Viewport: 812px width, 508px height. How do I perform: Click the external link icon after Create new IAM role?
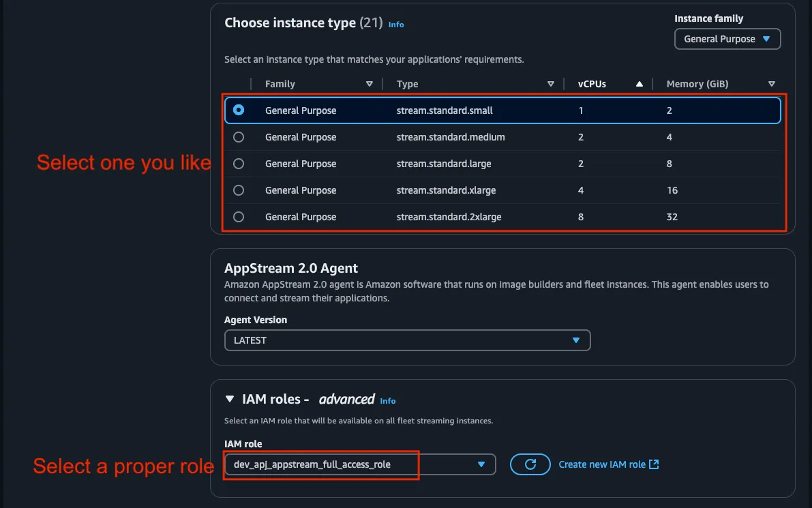coord(654,464)
